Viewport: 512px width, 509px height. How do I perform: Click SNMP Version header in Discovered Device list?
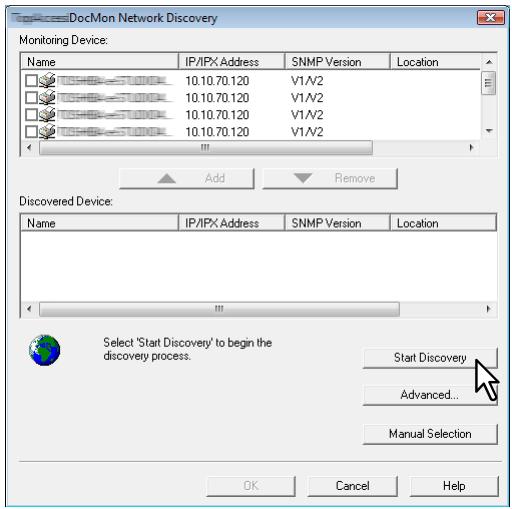337,223
